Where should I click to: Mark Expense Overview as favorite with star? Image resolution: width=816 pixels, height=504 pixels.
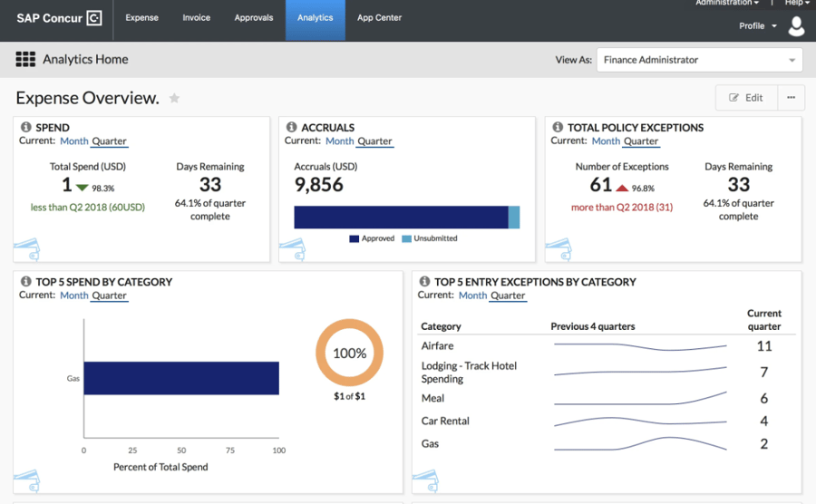coord(174,98)
